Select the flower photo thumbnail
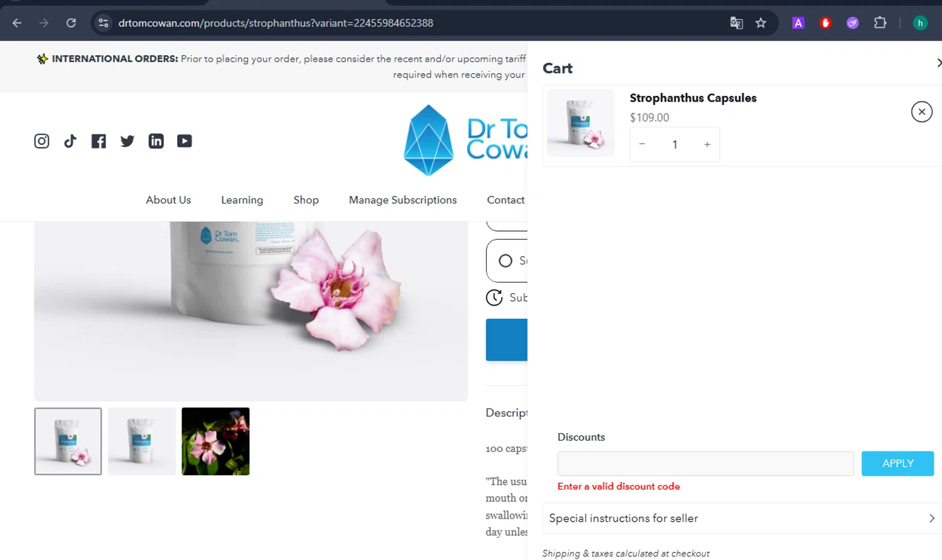942x560 pixels. (x=215, y=441)
